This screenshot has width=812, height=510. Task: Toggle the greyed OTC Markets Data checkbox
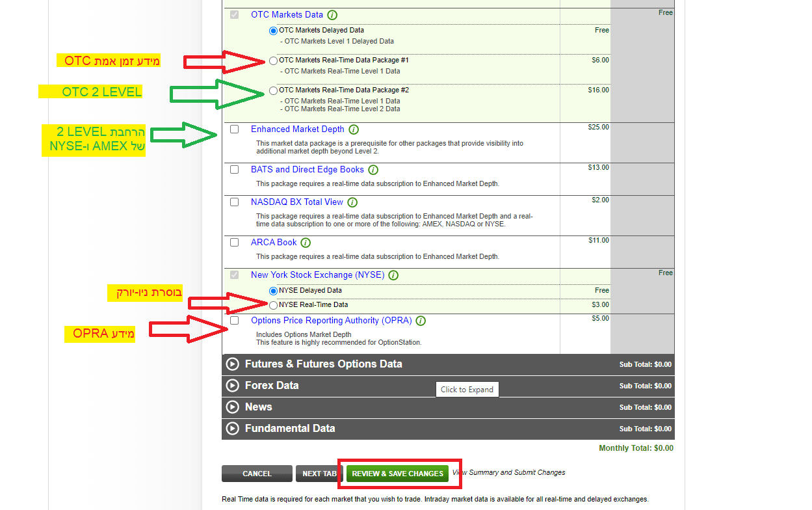tap(235, 15)
